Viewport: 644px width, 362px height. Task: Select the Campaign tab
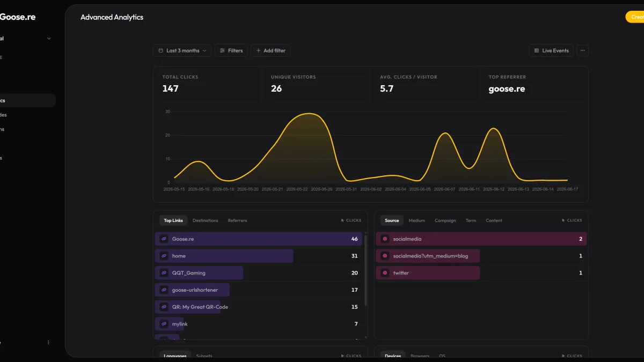coord(445,220)
